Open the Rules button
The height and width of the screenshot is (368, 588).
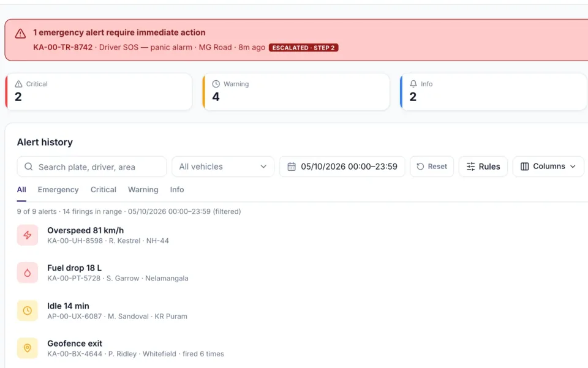[x=483, y=167]
